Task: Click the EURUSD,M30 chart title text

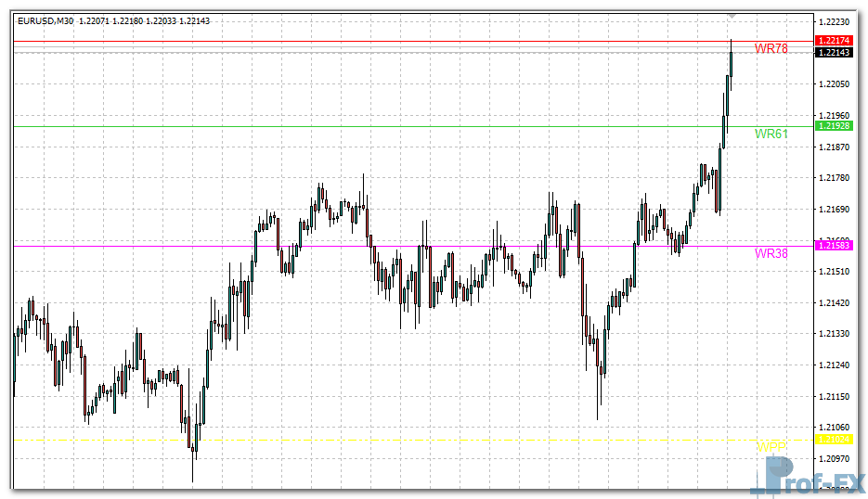Action: coord(46,20)
